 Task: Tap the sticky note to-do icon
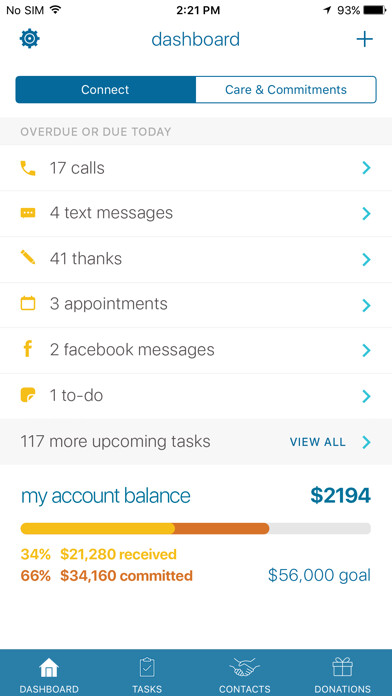coord(28,395)
